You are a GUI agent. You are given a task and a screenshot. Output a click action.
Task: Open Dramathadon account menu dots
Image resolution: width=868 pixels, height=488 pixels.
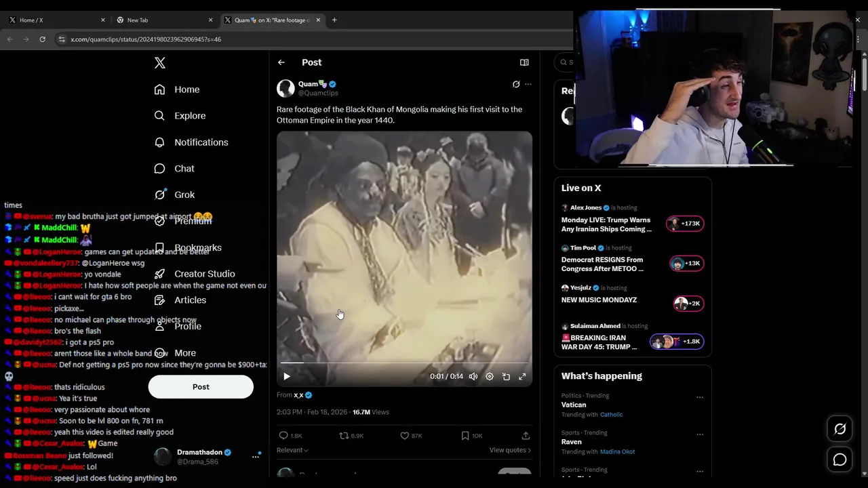[256, 456]
